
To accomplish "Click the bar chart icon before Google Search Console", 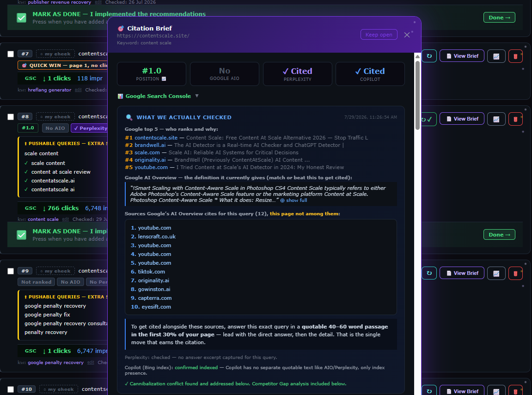I will [120, 96].
